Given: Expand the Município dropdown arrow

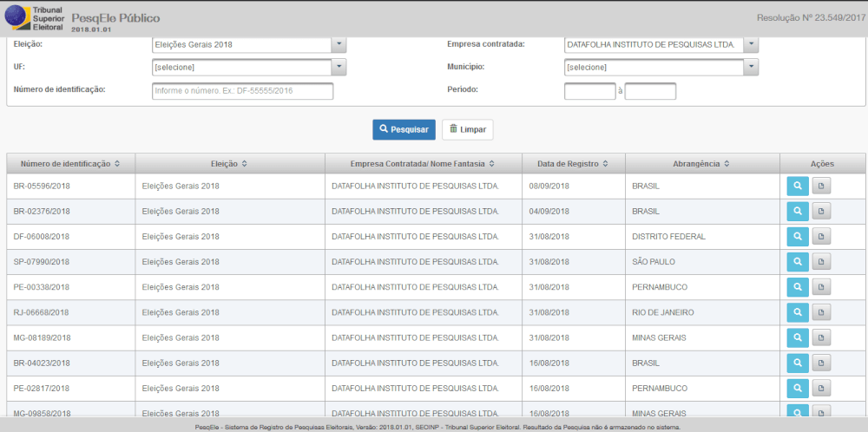Looking at the screenshot, I should (751, 68).
